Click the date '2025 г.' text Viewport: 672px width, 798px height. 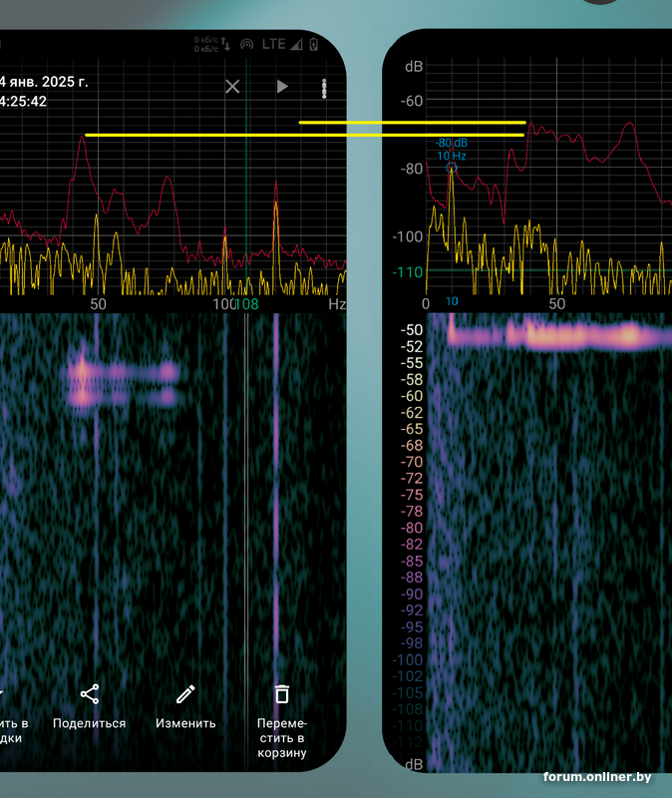coord(66,82)
